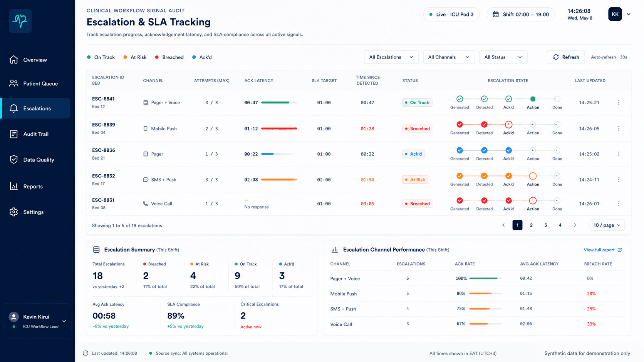Click the On Track status badge
The width and height of the screenshot is (644, 362).
(x=417, y=102)
